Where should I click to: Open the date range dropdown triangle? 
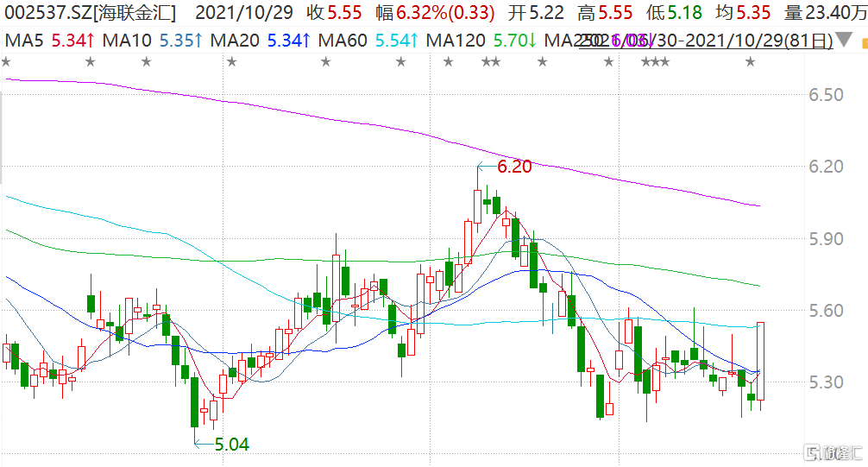click(x=844, y=40)
